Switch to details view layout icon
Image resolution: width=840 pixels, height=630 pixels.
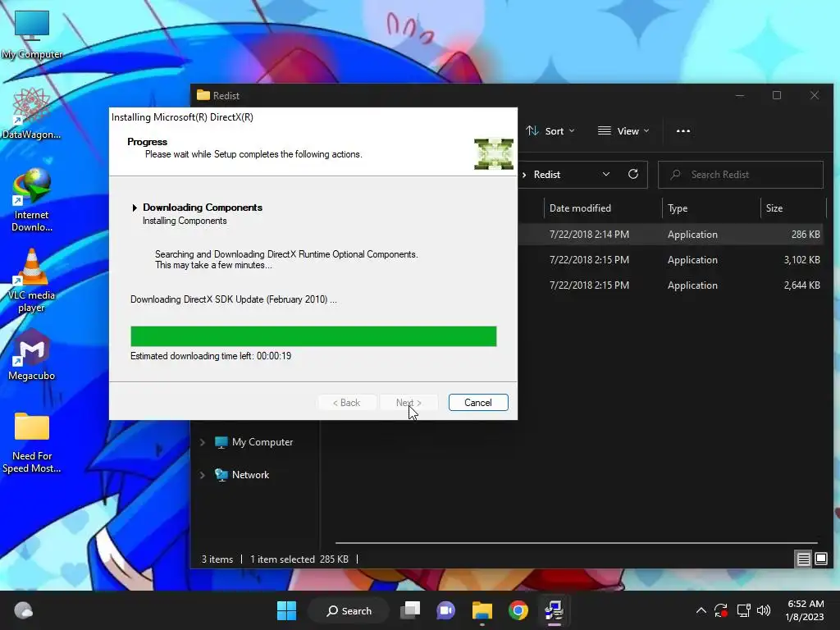(x=803, y=559)
